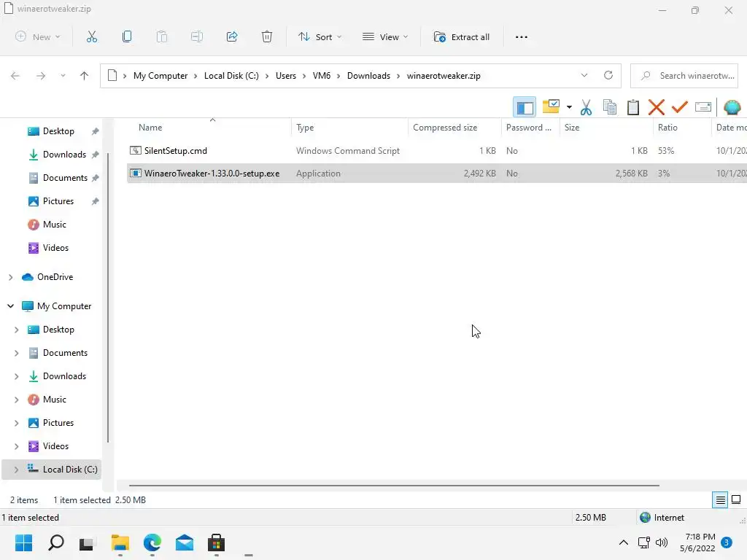747x560 pixels.
Task: Click the blue scissors Cut icon in secondary toolbar
Action: 586,107
